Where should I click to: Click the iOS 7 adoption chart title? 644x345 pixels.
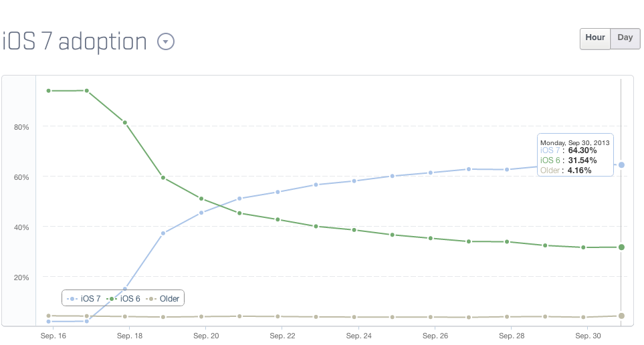75,41
